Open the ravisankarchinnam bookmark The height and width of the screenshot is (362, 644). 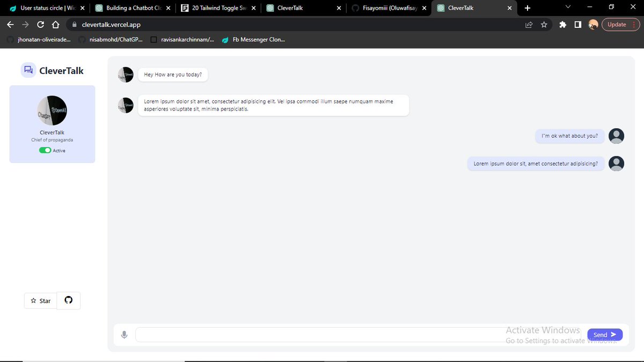pyautogui.click(x=182, y=40)
